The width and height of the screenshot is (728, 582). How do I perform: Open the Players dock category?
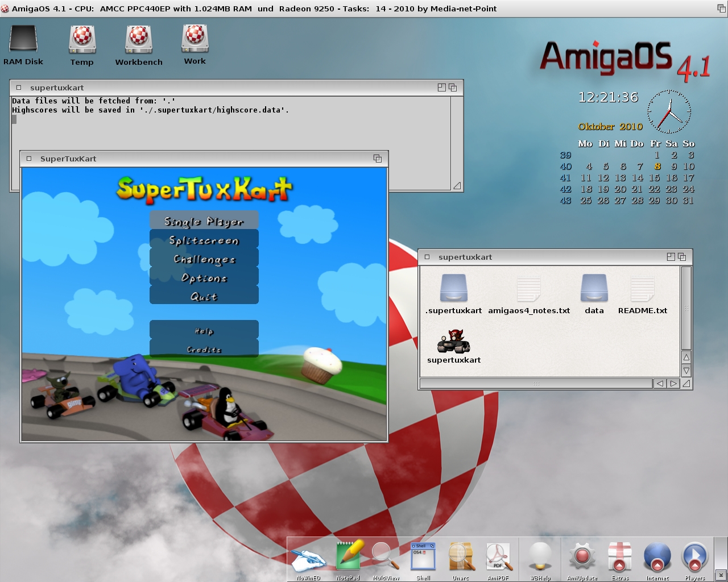695,560
